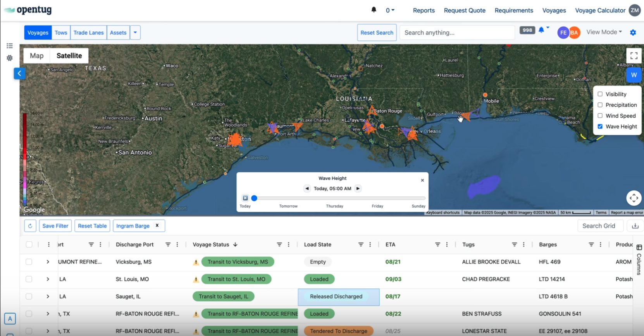Image resolution: width=644 pixels, height=336 pixels.
Task: Close the Wave Height timeline panel
Action: (x=422, y=180)
